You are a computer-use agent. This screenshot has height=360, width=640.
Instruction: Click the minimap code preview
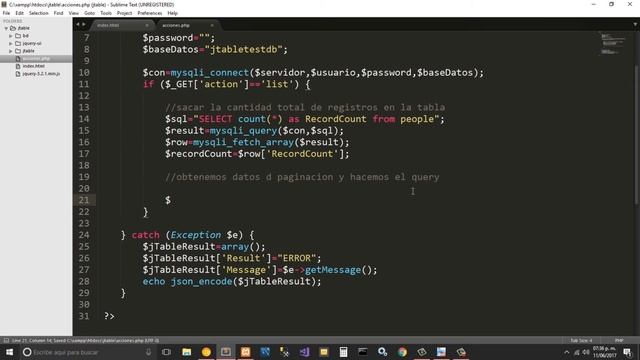click(612, 44)
